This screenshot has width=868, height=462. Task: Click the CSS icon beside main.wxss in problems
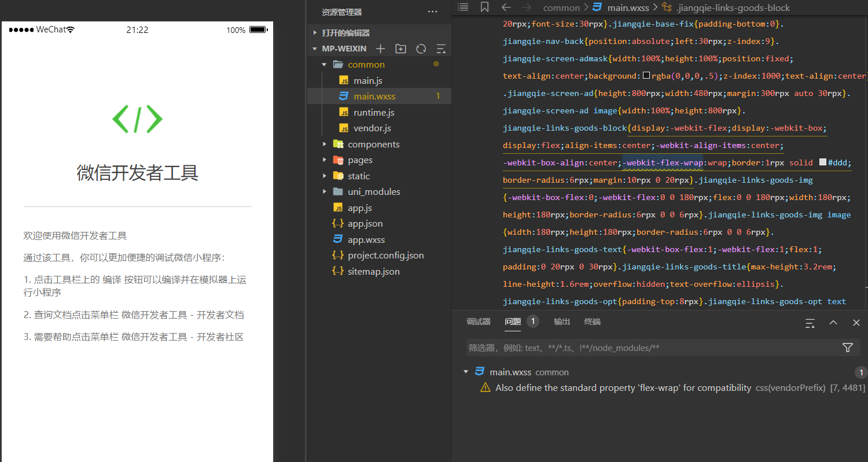(480, 372)
